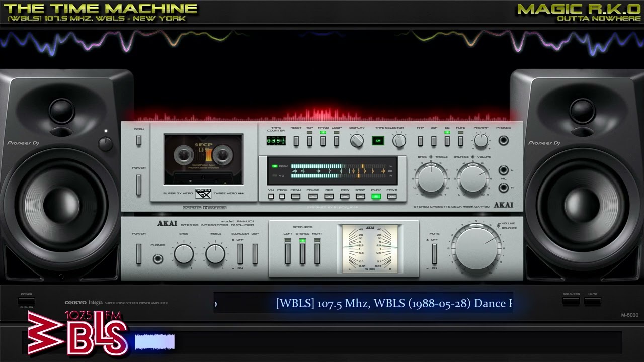Select the VU meter mode button
Viewport: 644px width, 362px height.
pos(271,196)
